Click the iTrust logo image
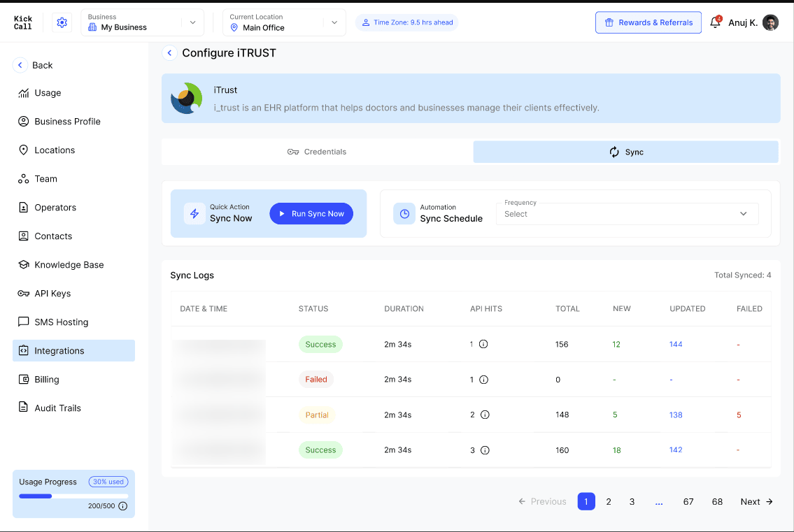The image size is (794, 532). pyautogui.click(x=186, y=98)
